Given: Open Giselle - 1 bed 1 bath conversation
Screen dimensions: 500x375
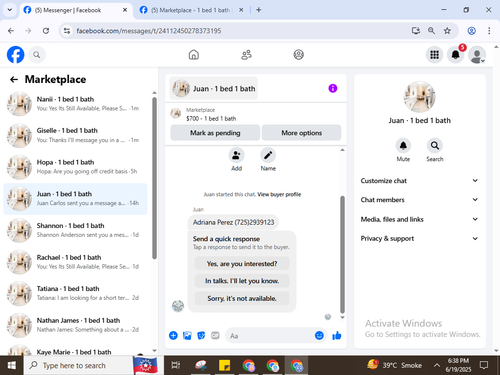Looking at the screenshot, I should (75, 135).
